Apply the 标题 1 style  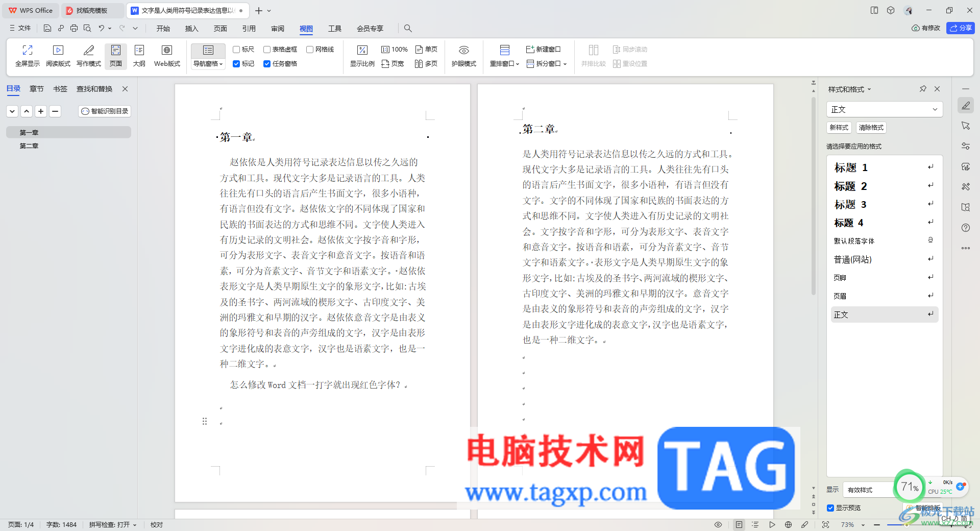(885, 167)
